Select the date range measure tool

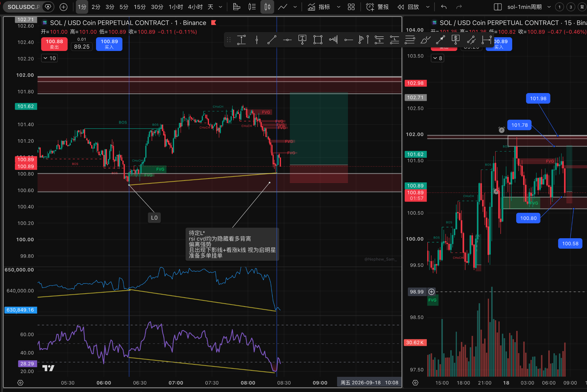pyautogui.click(x=486, y=40)
